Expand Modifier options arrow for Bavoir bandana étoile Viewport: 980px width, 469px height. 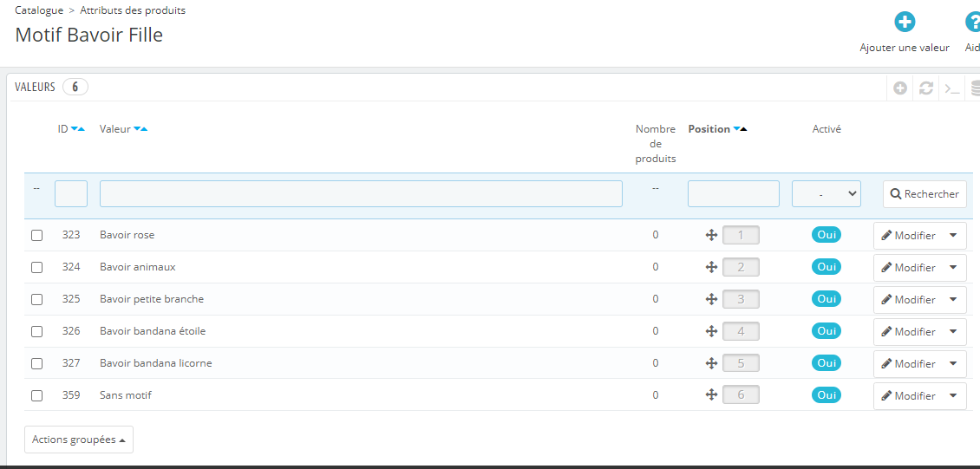[953, 332]
